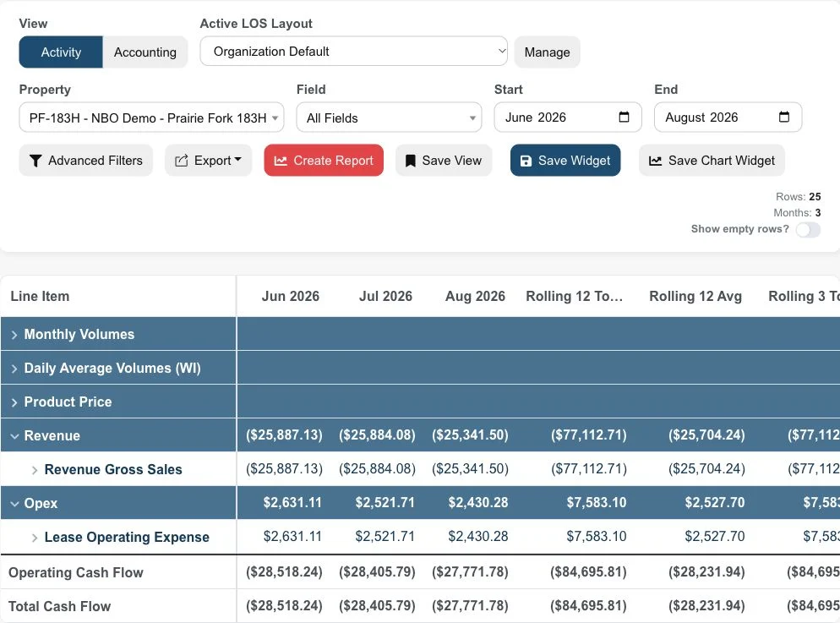The image size is (840, 623).
Task: Expand the Lease Operating Expense row
Action: [35, 538]
